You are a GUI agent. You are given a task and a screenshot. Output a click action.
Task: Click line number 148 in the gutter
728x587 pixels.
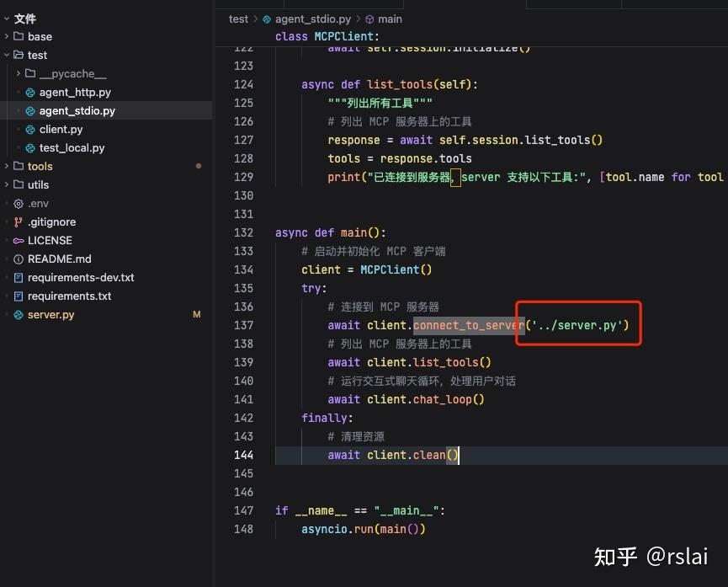pyautogui.click(x=244, y=530)
